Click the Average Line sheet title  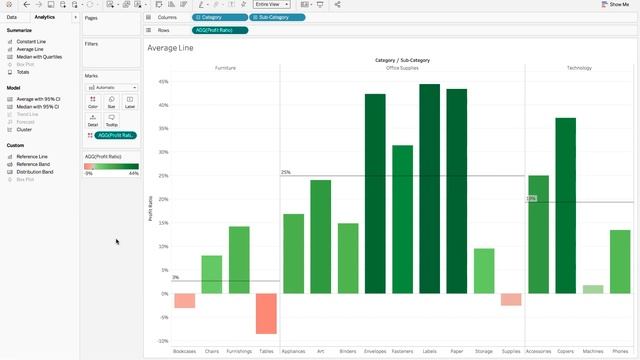pos(170,48)
